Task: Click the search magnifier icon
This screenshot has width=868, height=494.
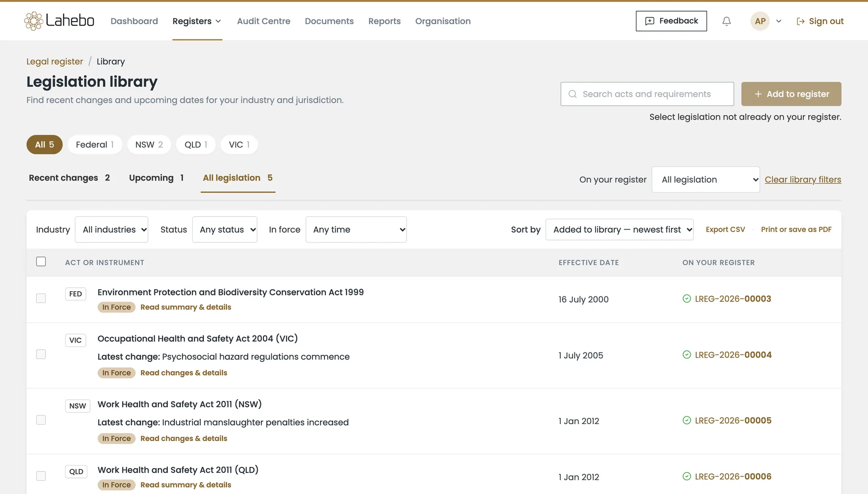Action: click(572, 94)
